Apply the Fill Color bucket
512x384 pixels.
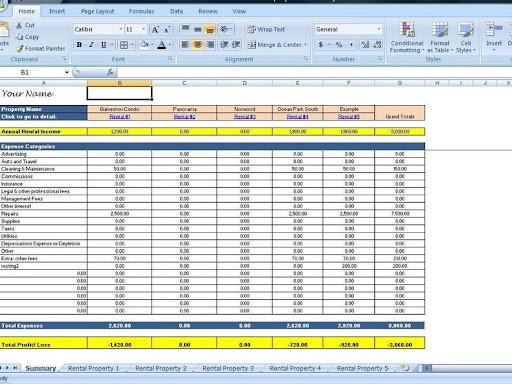click(144, 45)
